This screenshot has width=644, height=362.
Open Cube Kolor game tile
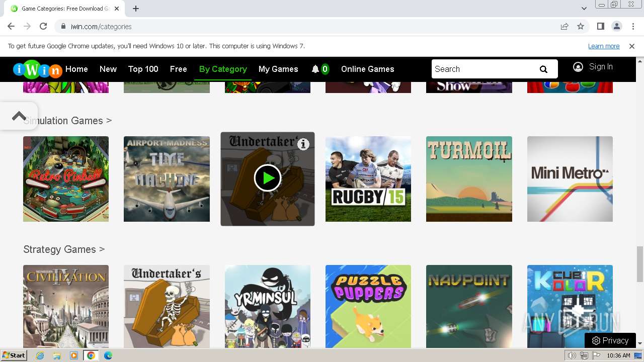click(570, 306)
